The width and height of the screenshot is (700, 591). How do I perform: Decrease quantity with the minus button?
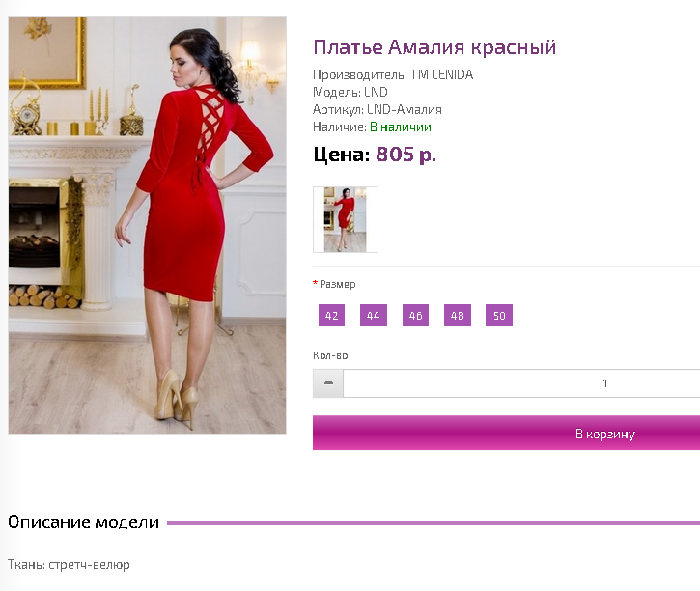coord(328,383)
